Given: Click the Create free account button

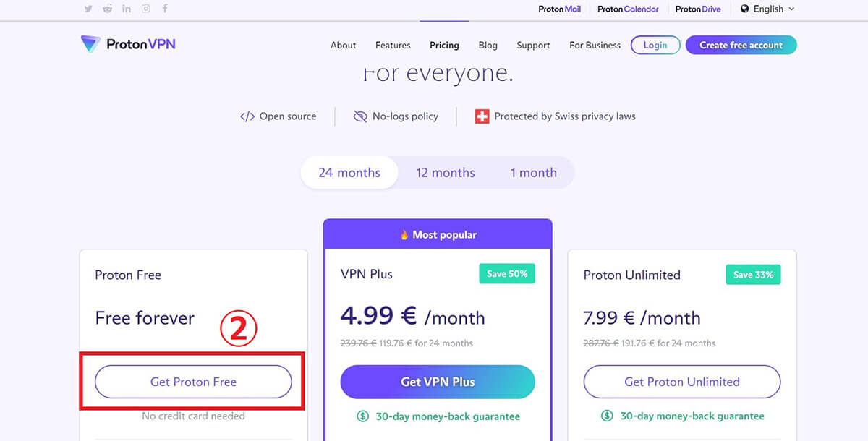Looking at the screenshot, I should (x=741, y=45).
